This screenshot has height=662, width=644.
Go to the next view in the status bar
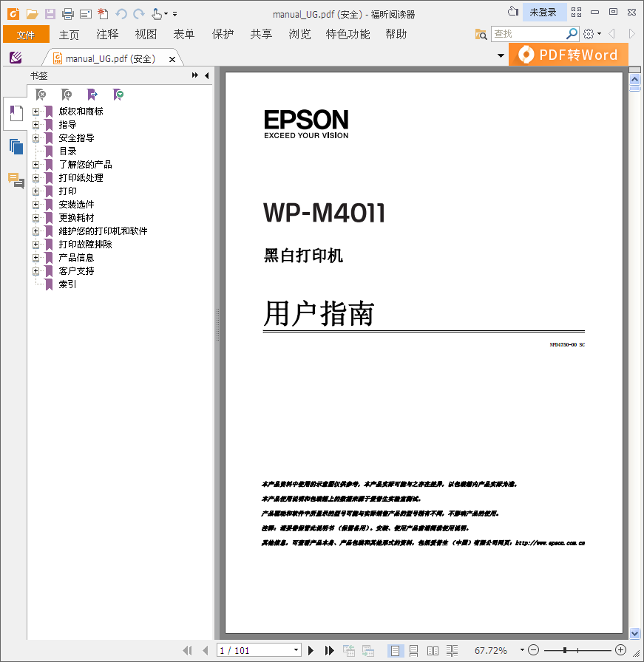(367, 651)
